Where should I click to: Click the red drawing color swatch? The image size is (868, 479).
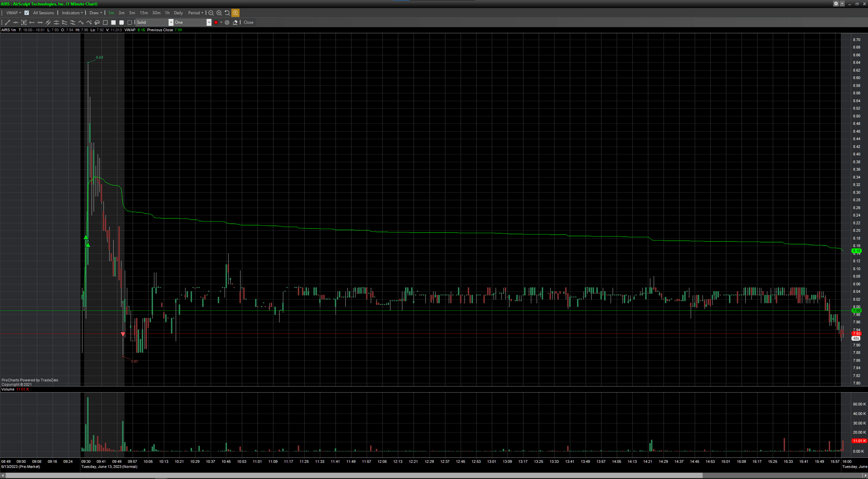(x=216, y=23)
